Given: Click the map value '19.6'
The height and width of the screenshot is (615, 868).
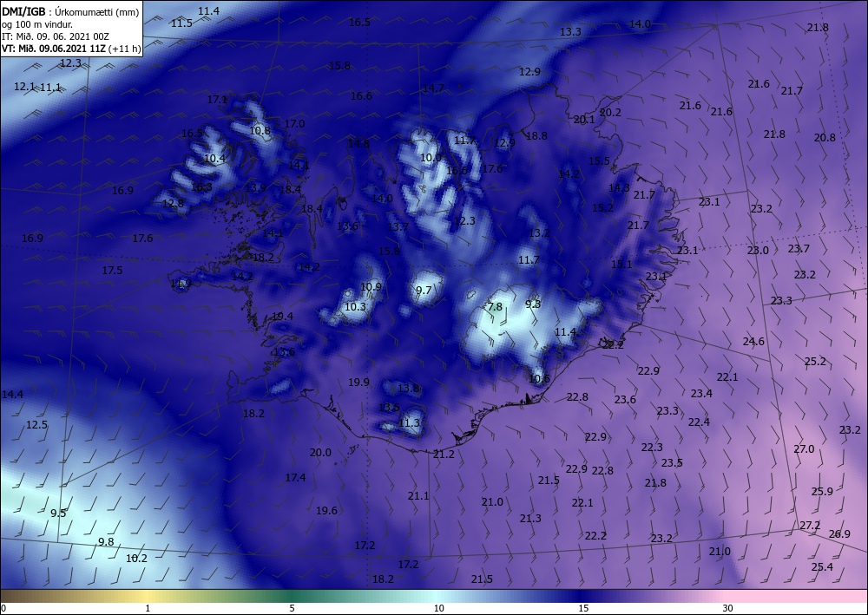Looking at the screenshot, I should [x=326, y=510].
